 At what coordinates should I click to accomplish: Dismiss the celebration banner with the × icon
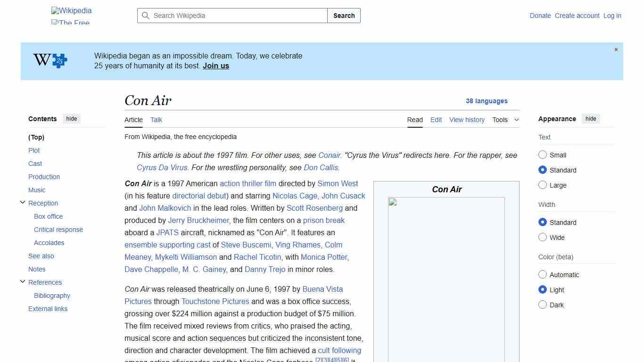[616, 49]
